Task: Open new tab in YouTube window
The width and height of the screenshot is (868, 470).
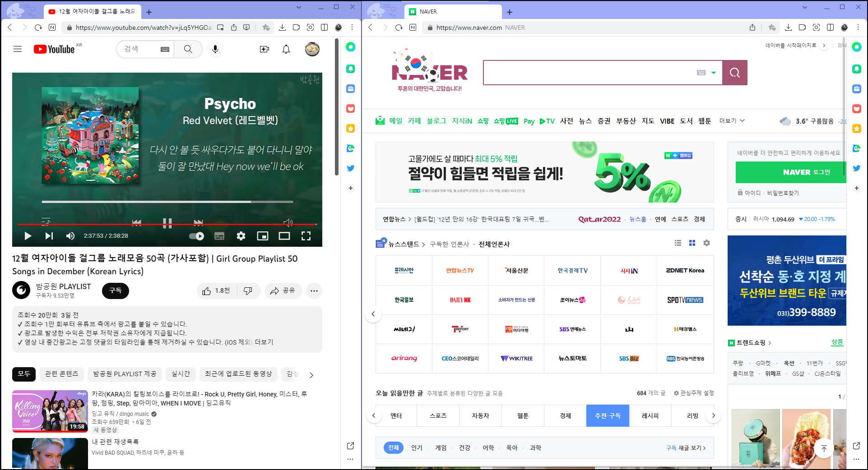Action: coord(149,12)
